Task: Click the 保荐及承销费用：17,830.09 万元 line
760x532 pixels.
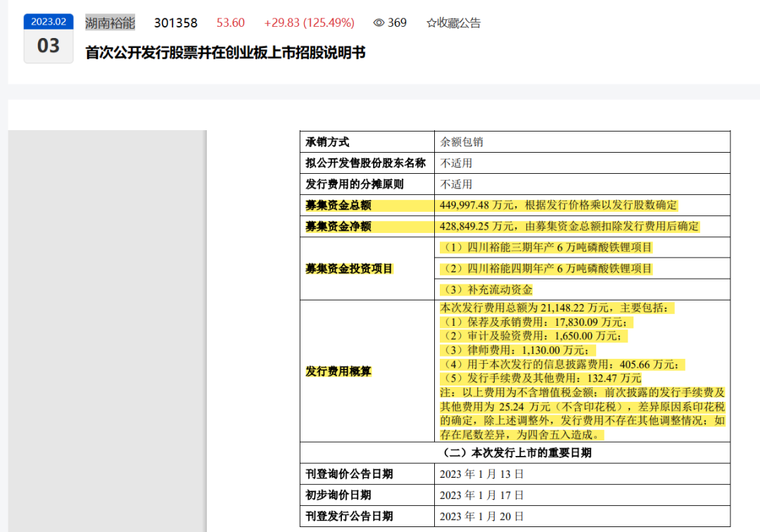Action: [x=536, y=322]
